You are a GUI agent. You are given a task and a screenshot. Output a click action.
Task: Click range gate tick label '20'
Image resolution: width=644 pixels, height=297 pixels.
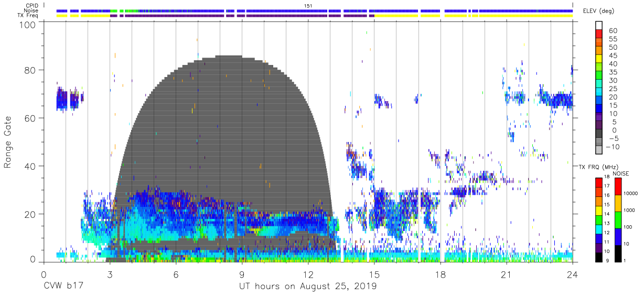pyautogui.click(x=31, y=214)
